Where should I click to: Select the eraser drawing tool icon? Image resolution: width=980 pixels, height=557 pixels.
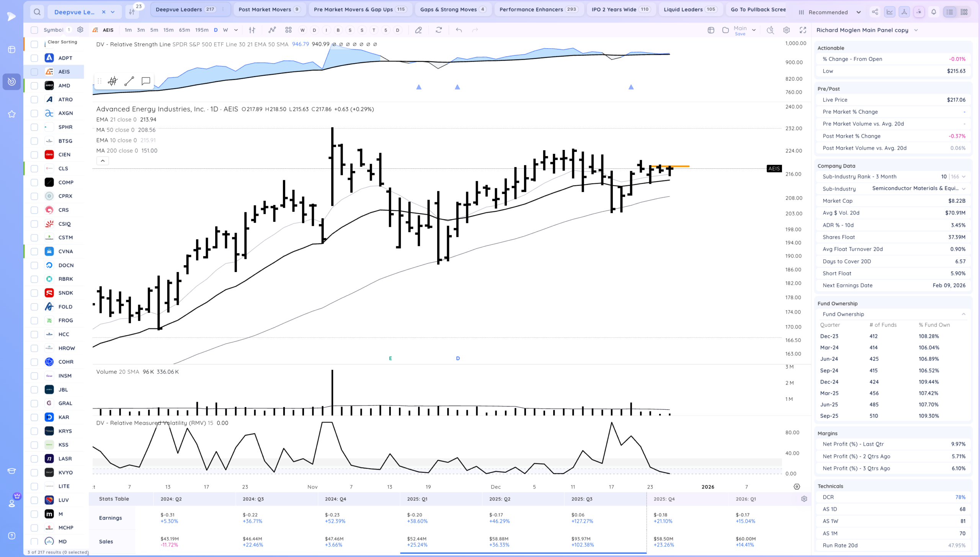(x=418, y=30)
